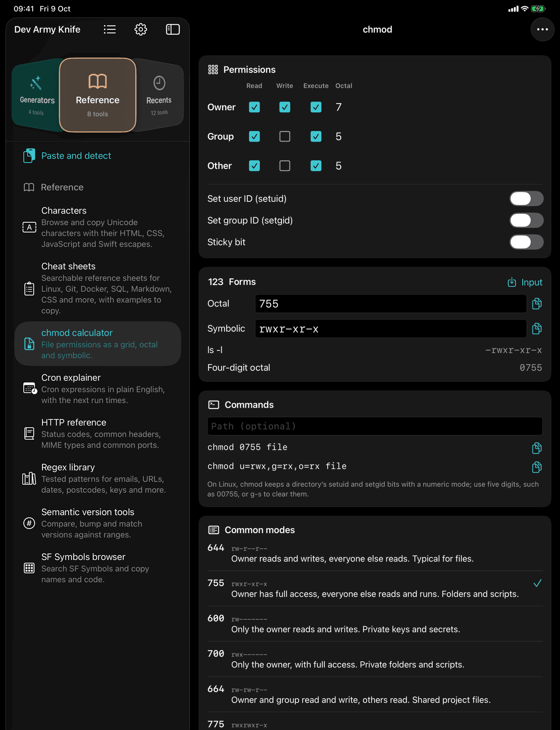The image size is (560, 730).
Task: Select chmod calculator in sidebar
Action: (98, 344)
